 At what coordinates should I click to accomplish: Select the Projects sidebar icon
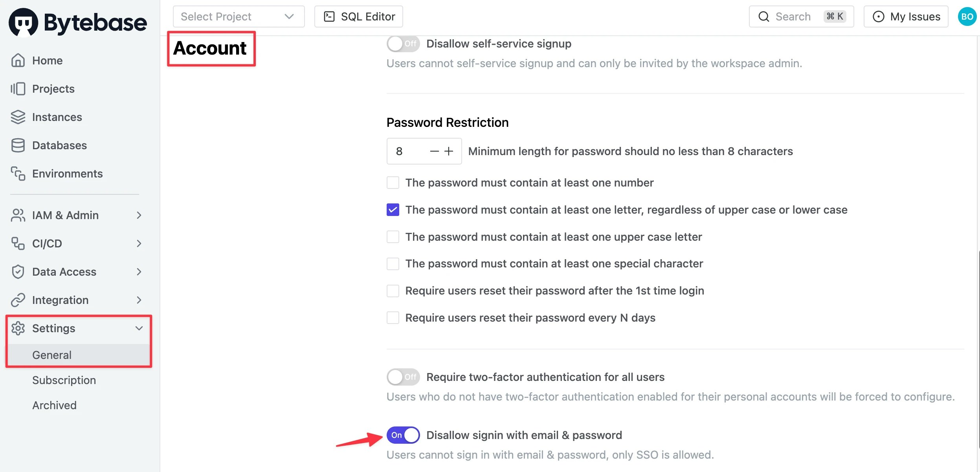tap(18, 88)
